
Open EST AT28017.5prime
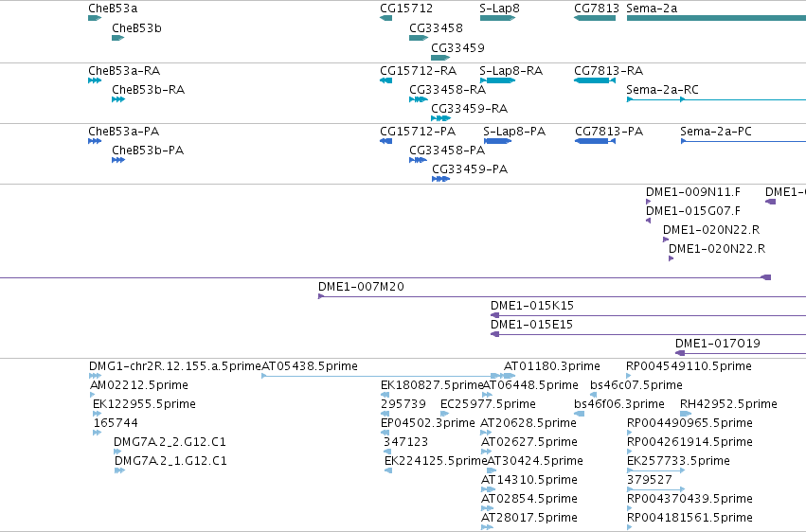(x=528, y=518)
